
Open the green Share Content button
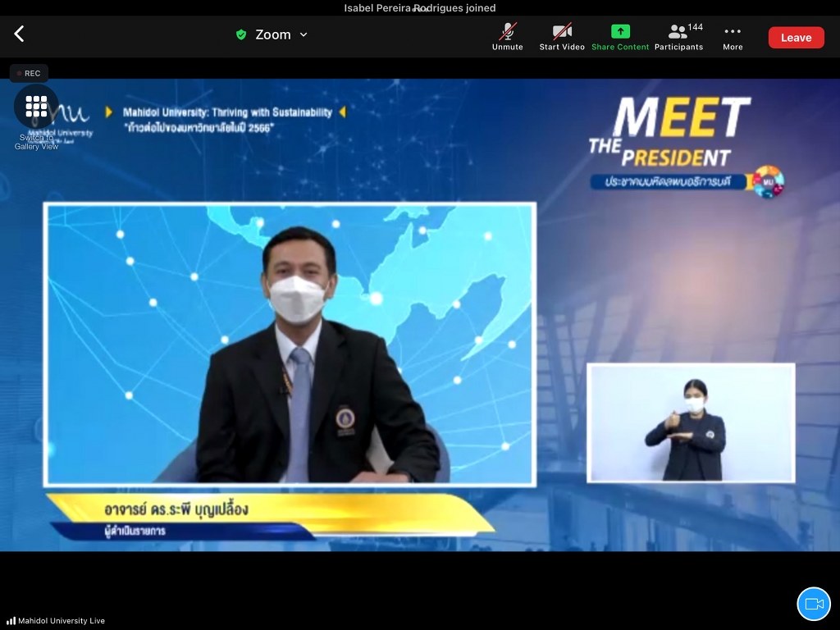pyautogui.click(x=620, y=37)
